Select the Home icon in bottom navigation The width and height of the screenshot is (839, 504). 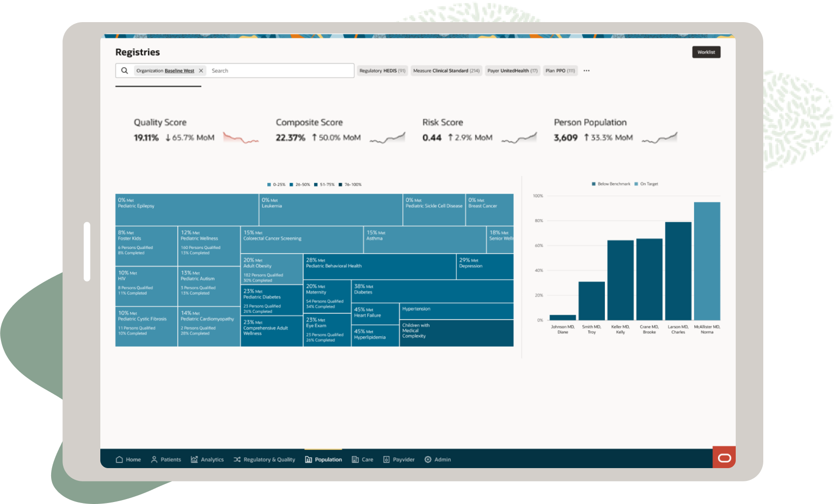tap(119, 459)
